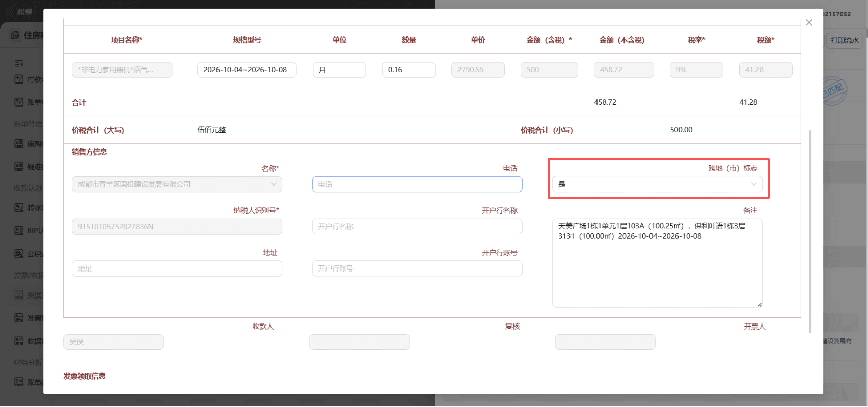Screen dimensions: 868x407
Task: Click the 开户行账号 input field
Action: [x=417, y=268]
